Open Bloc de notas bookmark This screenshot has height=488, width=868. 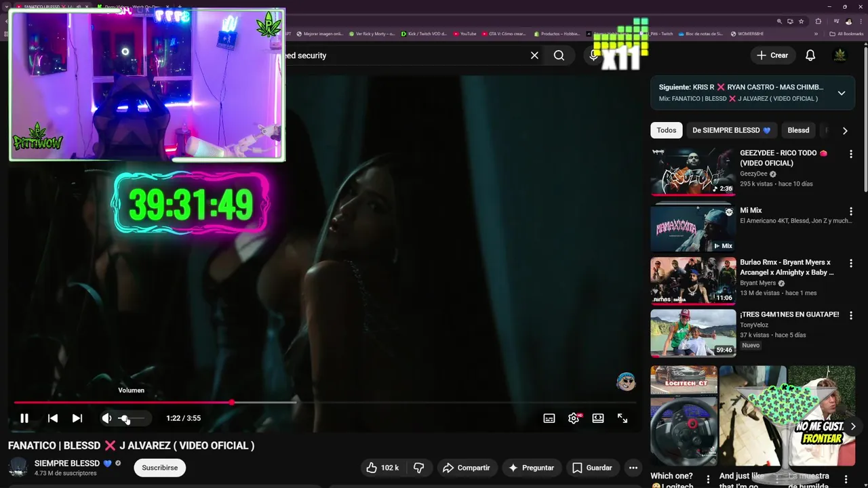pyautogui.click(x=701, y=33)
